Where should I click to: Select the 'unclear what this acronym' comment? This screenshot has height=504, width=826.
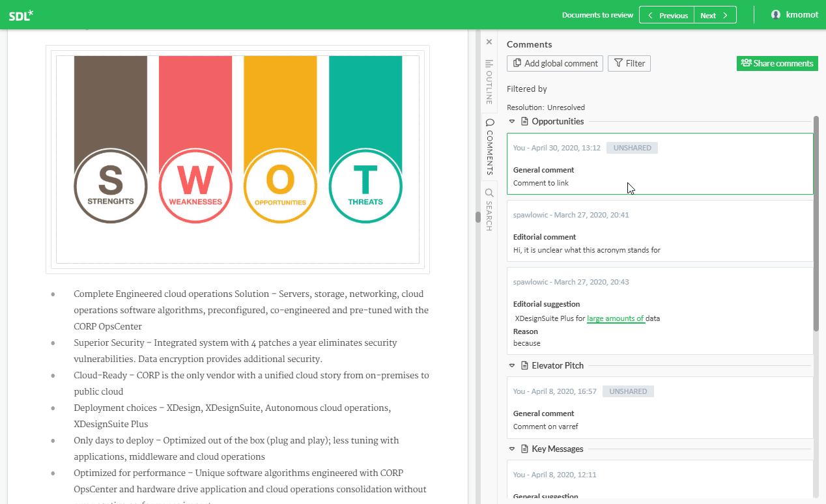(x=660, y=231)
